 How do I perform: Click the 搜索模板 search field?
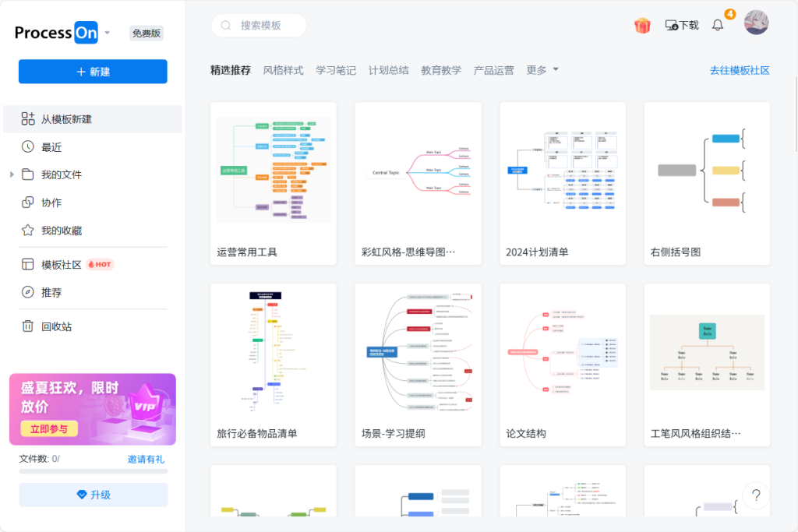259,26
